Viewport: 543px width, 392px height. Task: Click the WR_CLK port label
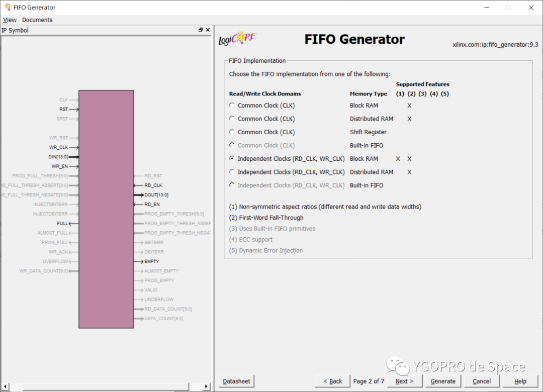click(x=58, y=148)
